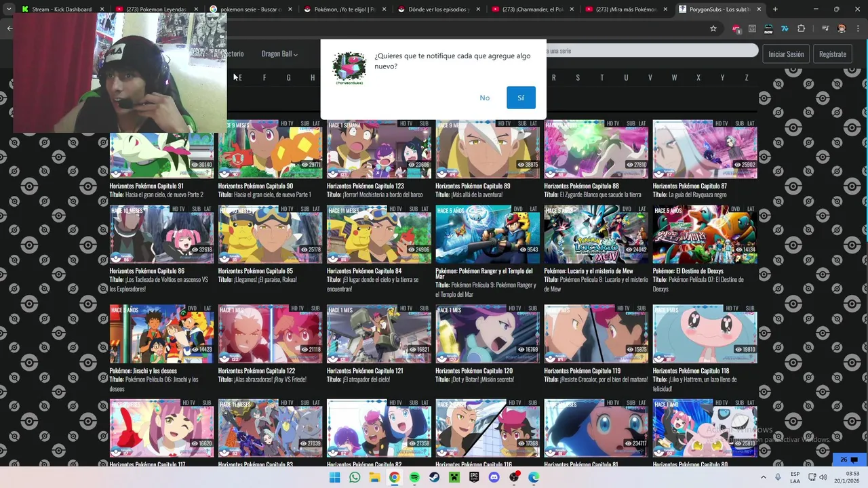Screen dimensions: 868x488
Task: Click title link Horizontes Pokémon Capítulo 120
Action: pos(474,371)
